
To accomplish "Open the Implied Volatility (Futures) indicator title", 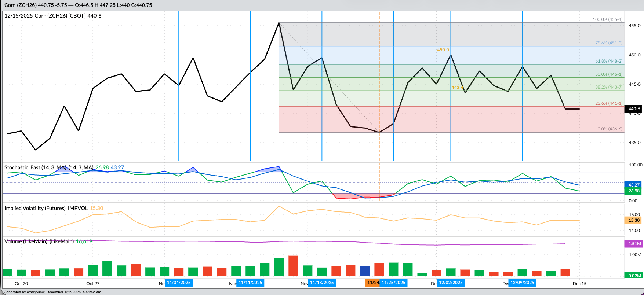I will tap(46, 208).
